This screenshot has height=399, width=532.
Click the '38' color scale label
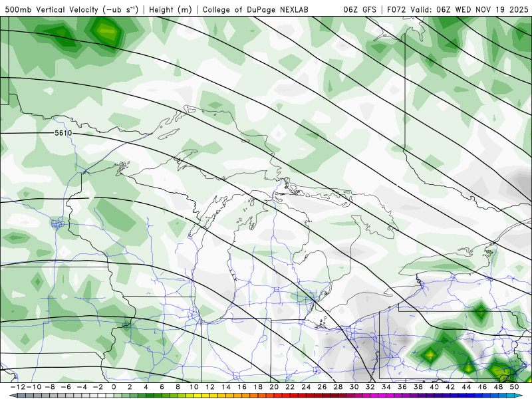418,387
